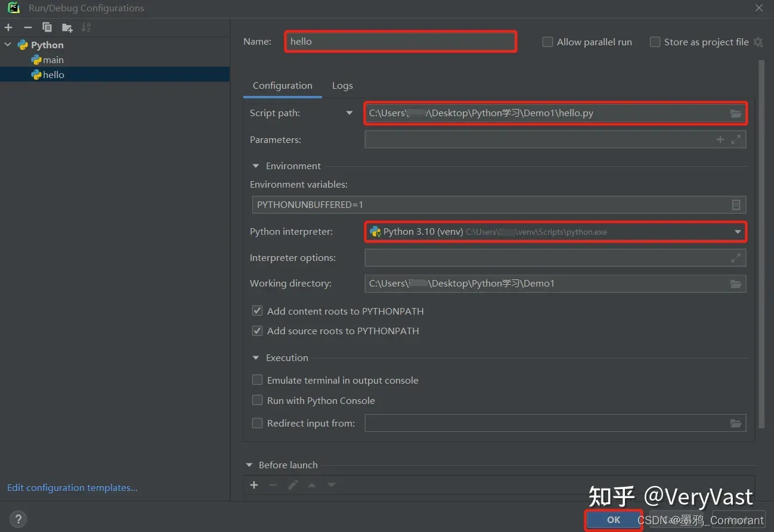Screen dimensions: 774x532
Task: Confirm the dialog with OK
Action: (x=614, y=519)
